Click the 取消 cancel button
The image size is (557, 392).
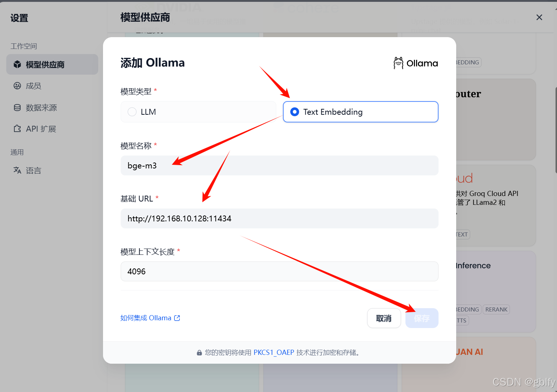pyautogui.click(x=384, y=318)
